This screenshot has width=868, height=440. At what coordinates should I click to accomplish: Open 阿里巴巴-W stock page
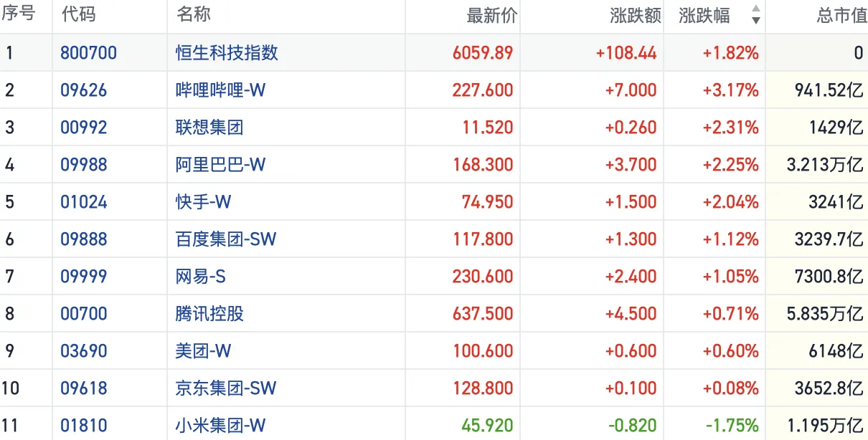point(221,165)
